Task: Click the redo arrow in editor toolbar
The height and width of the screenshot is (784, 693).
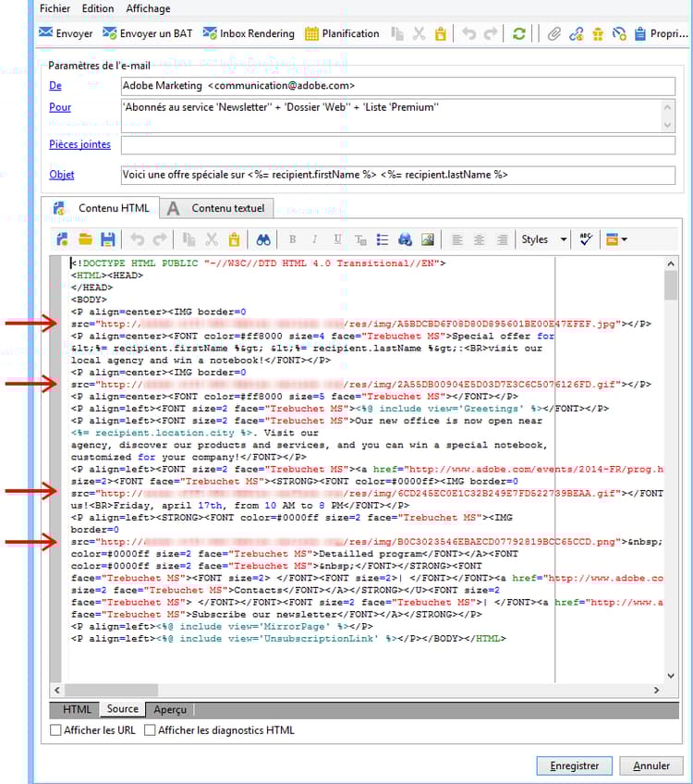Action: [159, 239]
